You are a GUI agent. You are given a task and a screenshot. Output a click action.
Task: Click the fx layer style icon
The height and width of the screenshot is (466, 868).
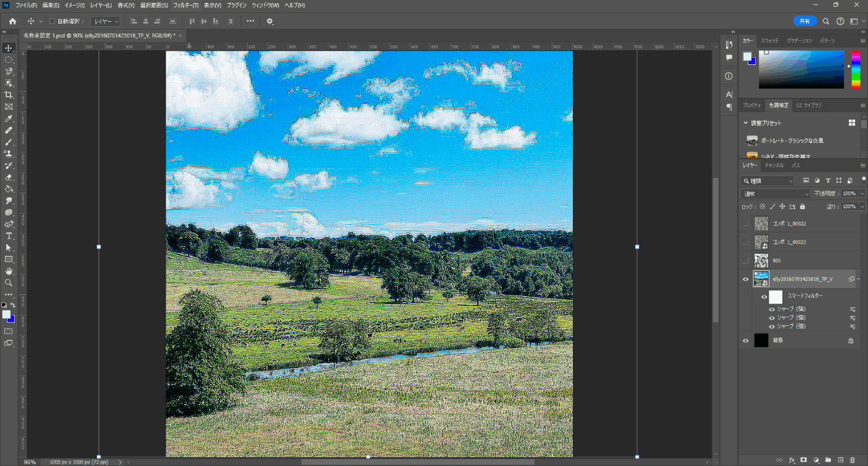(792, 460)
